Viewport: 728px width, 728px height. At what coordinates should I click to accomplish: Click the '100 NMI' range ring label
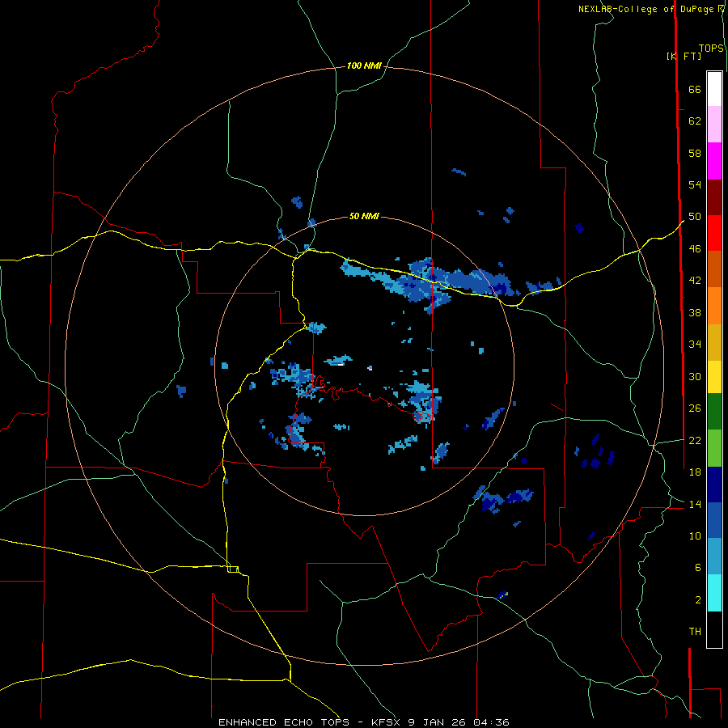point(364,66)
